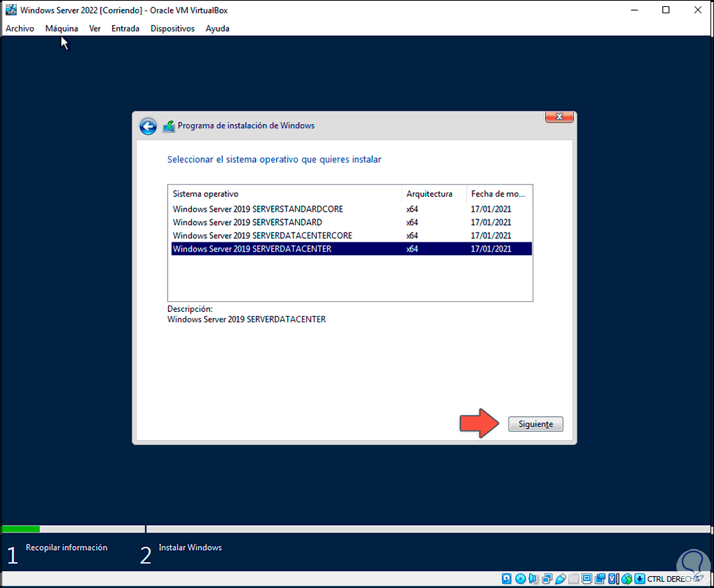Click the network adapters status icon
Screen dimensions: 714x588
click(547, 579)
